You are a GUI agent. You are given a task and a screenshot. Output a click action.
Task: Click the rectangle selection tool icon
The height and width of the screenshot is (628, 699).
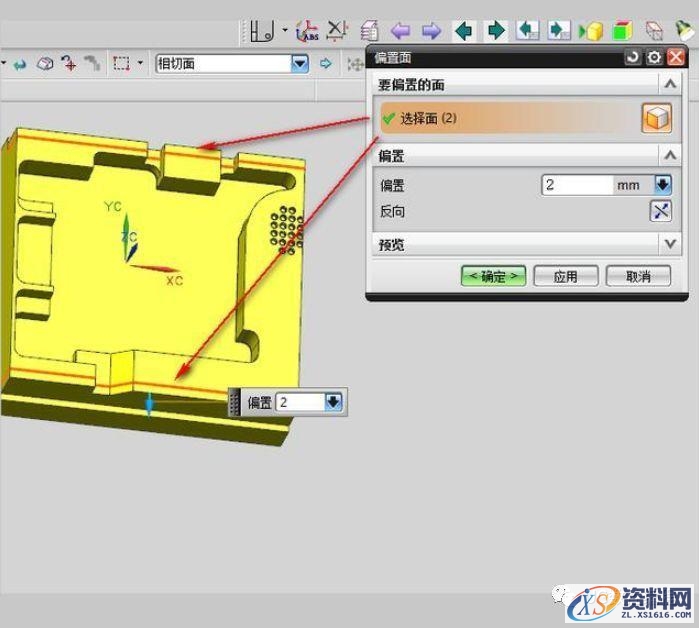point(121,64)
